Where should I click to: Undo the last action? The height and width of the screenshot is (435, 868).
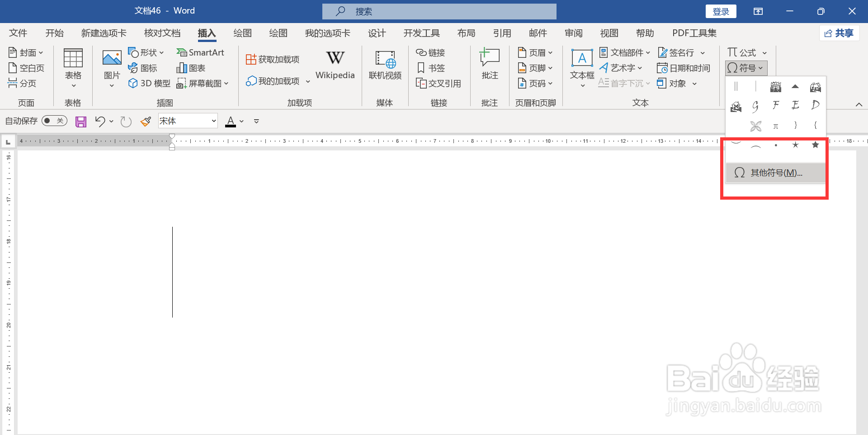click(100, 121)
